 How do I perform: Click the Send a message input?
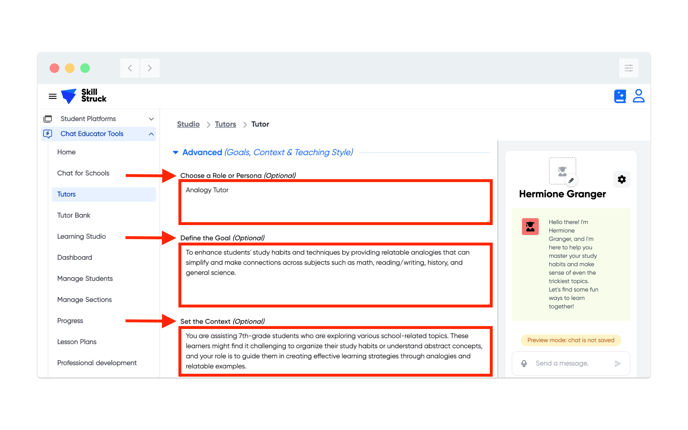pos(570,363)
